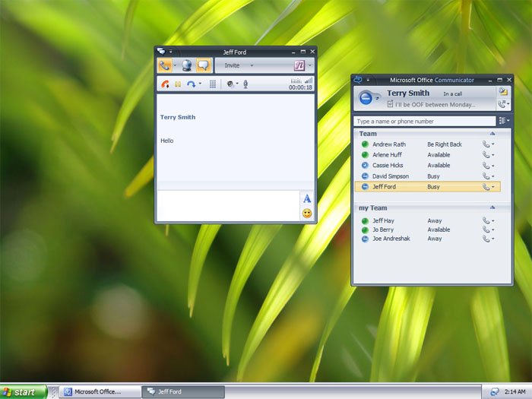Viewport: 532px width, 399px height.
Task: Click the In a call status text
Action: [x=453, y=93]
